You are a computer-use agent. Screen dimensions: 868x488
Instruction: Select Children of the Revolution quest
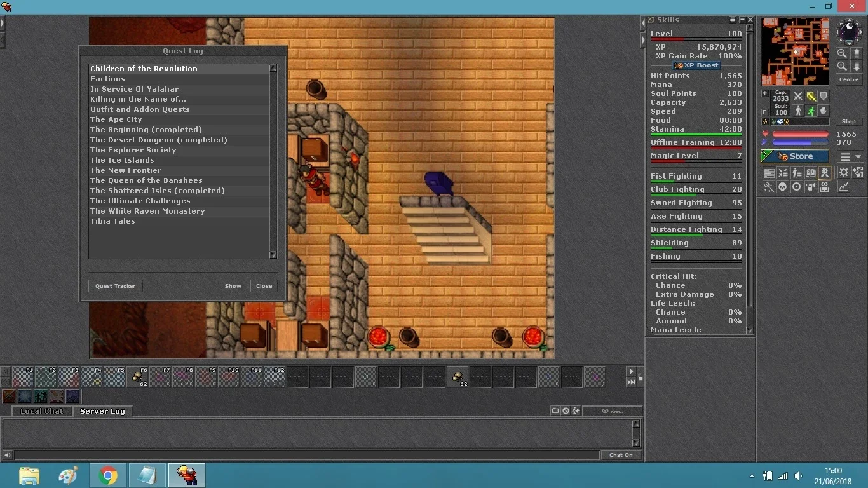pos(179,69)
